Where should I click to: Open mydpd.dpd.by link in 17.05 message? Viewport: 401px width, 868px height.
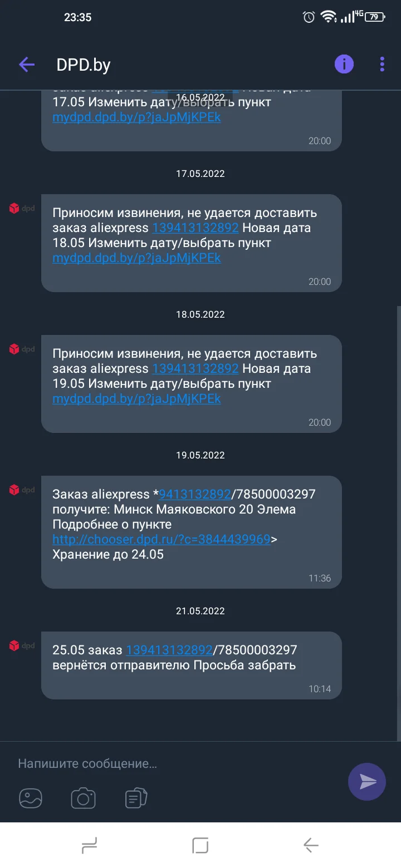click(x=136, y=258)
